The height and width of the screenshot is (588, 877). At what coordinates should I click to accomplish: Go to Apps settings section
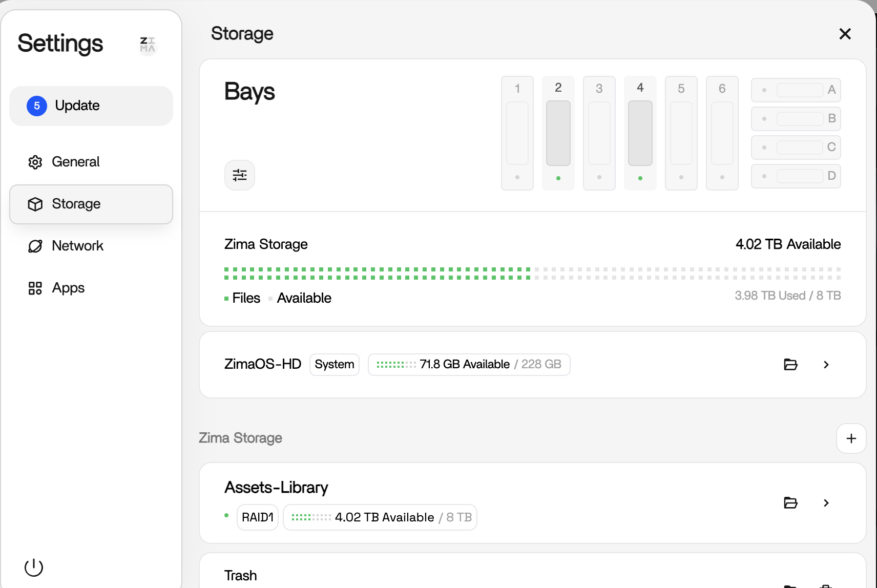pyautogui.click(x=68, y=288)
